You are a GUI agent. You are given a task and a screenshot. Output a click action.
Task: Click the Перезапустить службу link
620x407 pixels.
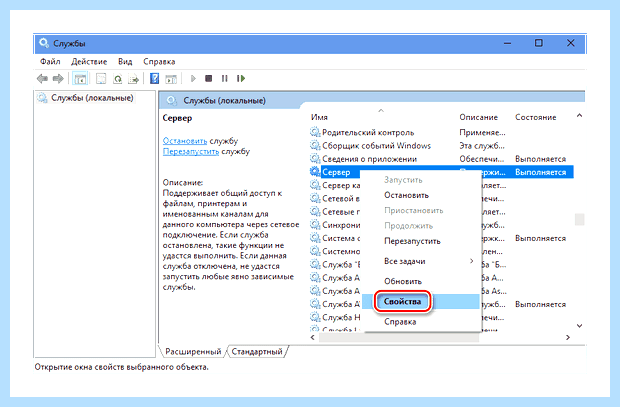[191, 151]
